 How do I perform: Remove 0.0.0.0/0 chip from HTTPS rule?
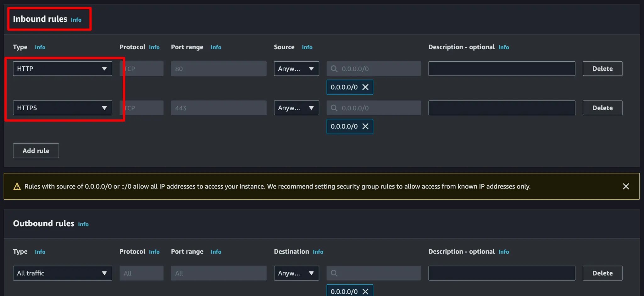tap(365, 127)
